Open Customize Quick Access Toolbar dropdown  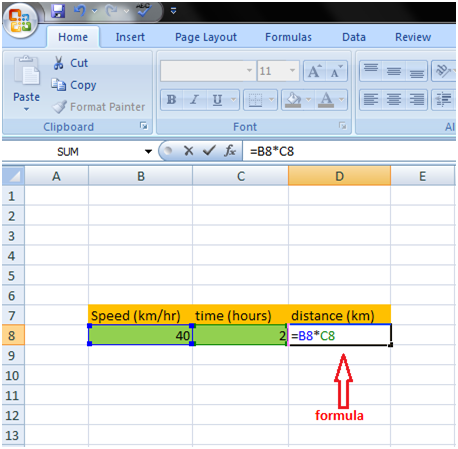pyautogui.click(x=173, y=11)
